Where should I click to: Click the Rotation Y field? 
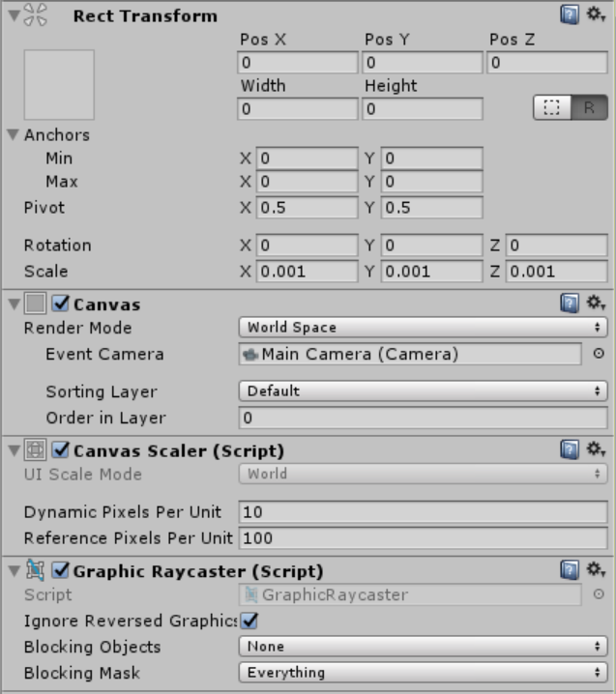click(x=431, y=246)
